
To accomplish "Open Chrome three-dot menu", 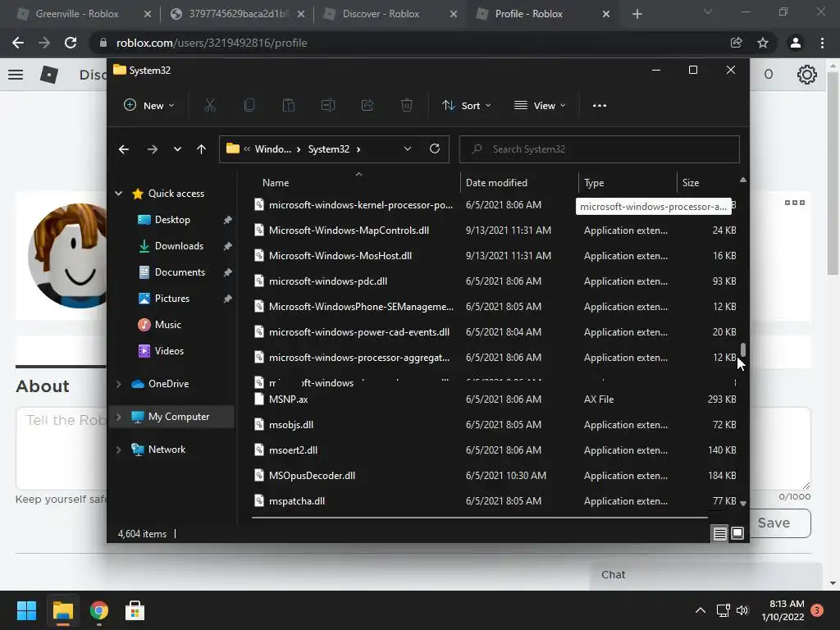I will pos(822,43).
